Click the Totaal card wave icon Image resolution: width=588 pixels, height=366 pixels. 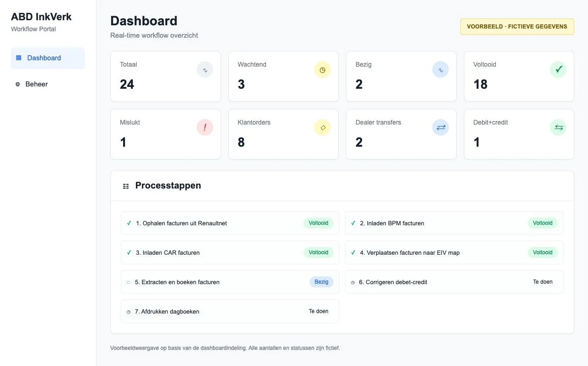coord(205,70)
